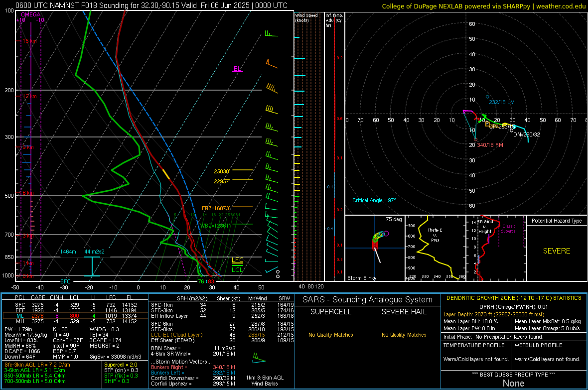588x390 pixels.
Task: Click the 1464m inflow layer height
Action: (x=68, y=252)
